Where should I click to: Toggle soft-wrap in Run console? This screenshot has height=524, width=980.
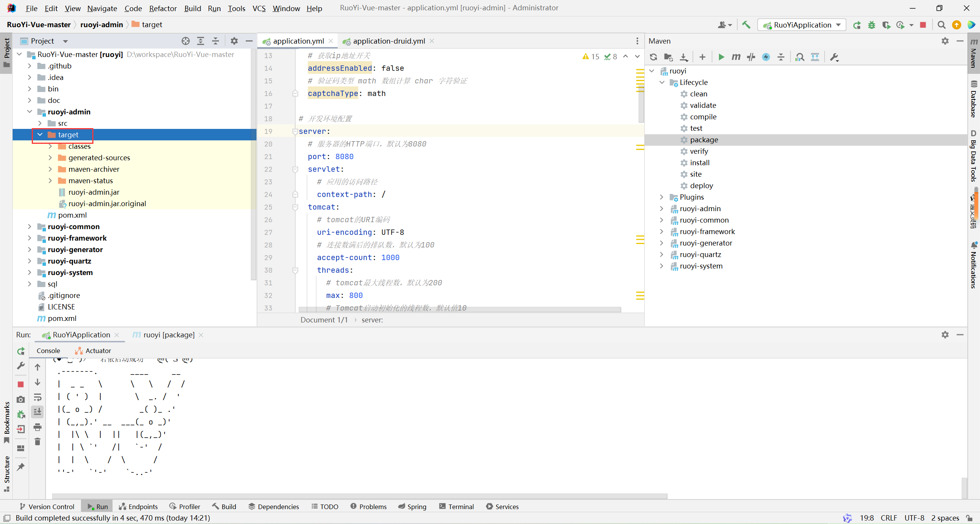[38, 397]
